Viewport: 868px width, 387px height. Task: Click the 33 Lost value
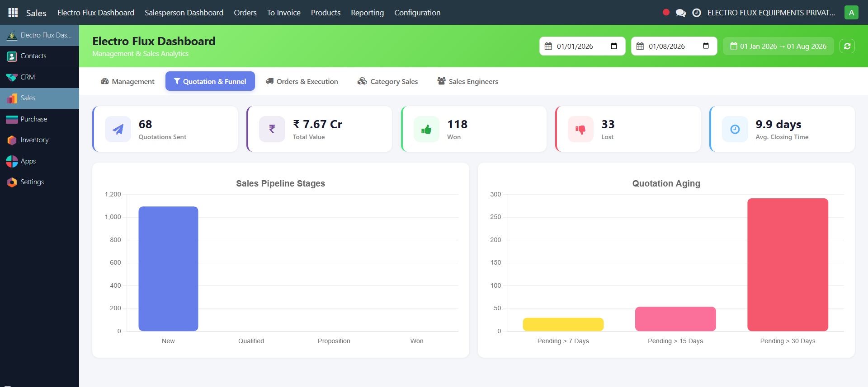[x=608, y=124]
